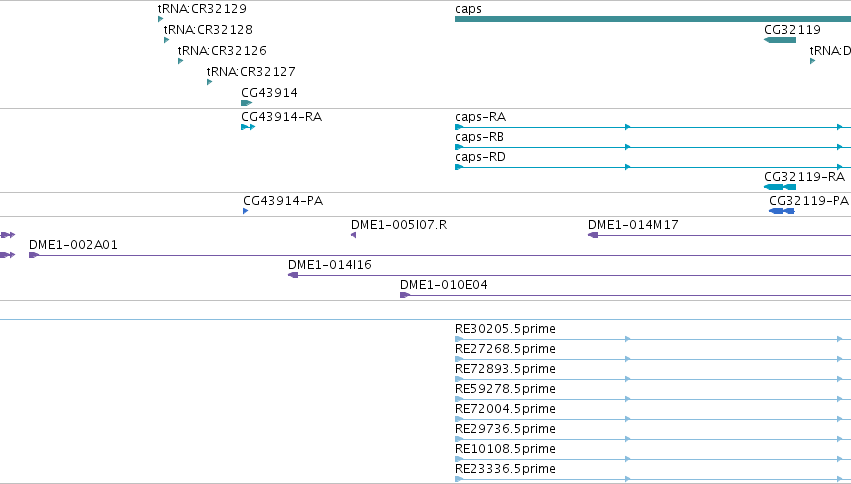Click the CG32119-RA transcript glyph
Viewport: 851px width, 484px height.
pyautogui.click(x=780, y=187)
